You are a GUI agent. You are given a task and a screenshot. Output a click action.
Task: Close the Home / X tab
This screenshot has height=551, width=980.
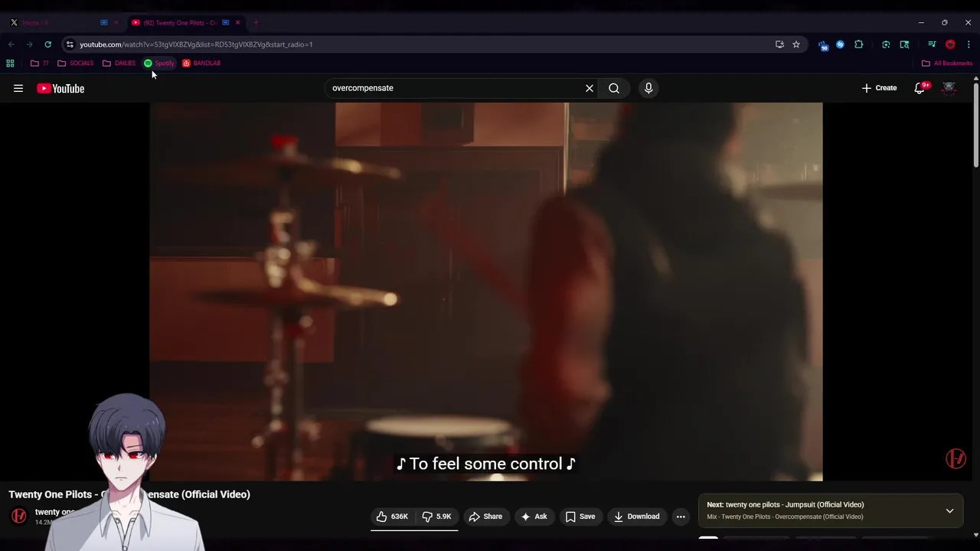click(116, 23)
